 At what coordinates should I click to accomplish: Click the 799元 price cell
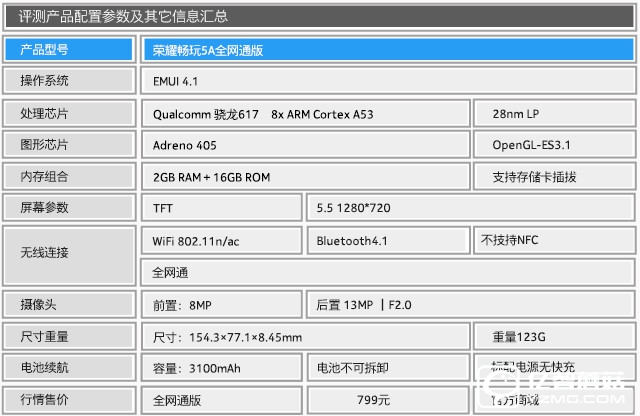coord(388,400)
